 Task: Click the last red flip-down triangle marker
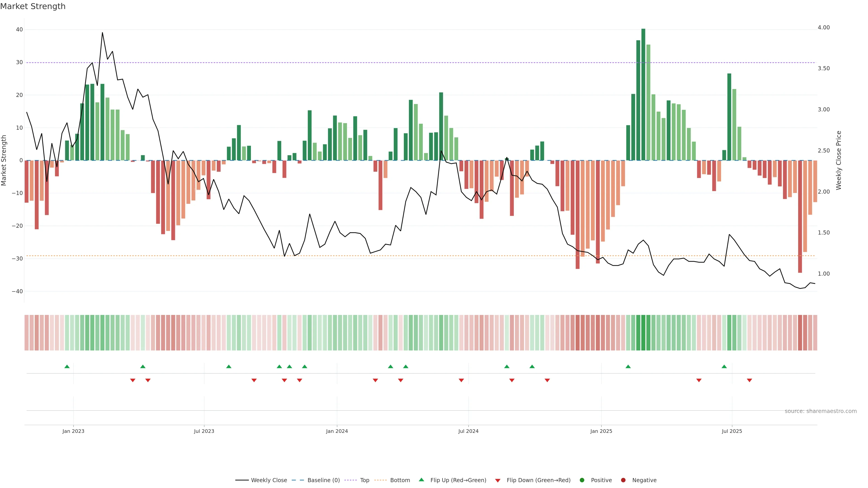click(749, 380)
